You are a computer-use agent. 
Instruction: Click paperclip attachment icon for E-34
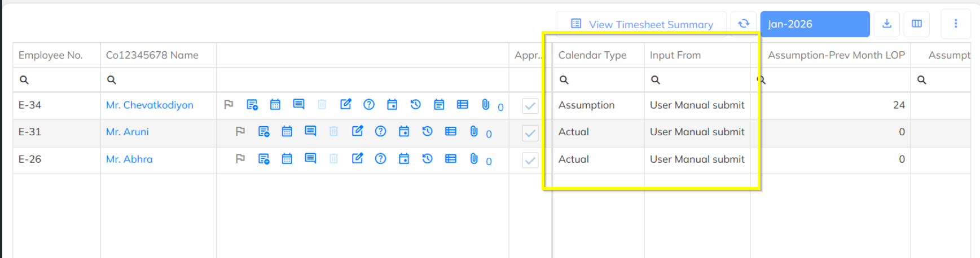(485, 104)
